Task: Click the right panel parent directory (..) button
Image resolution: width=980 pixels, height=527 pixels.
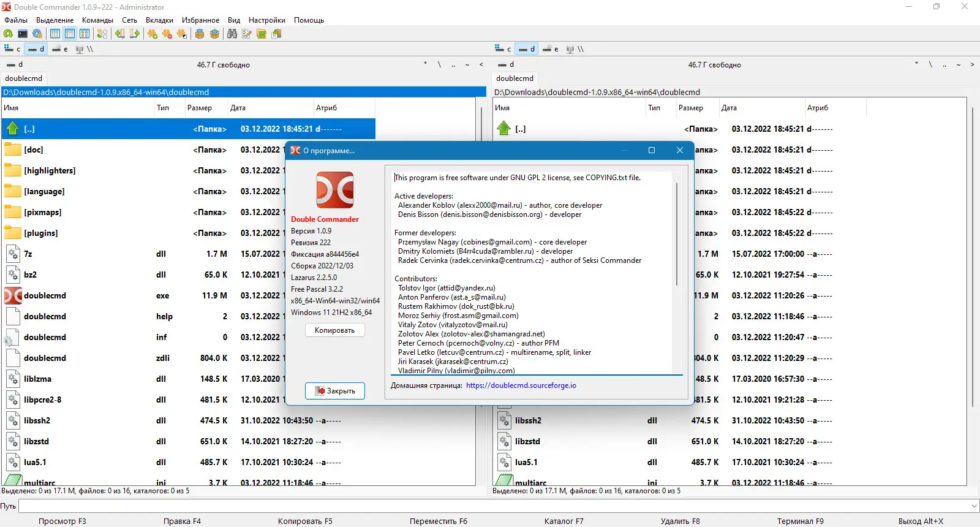Action: click(944, 64)
